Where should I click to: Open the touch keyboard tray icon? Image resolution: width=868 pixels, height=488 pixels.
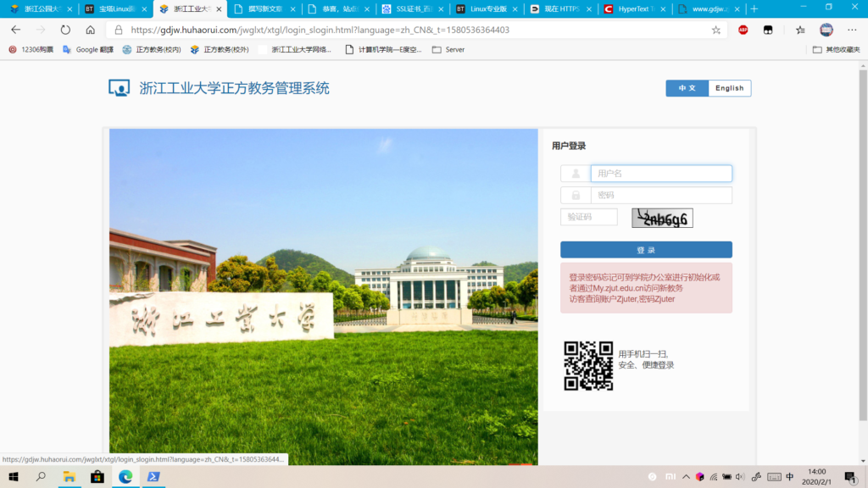(775, 476)
